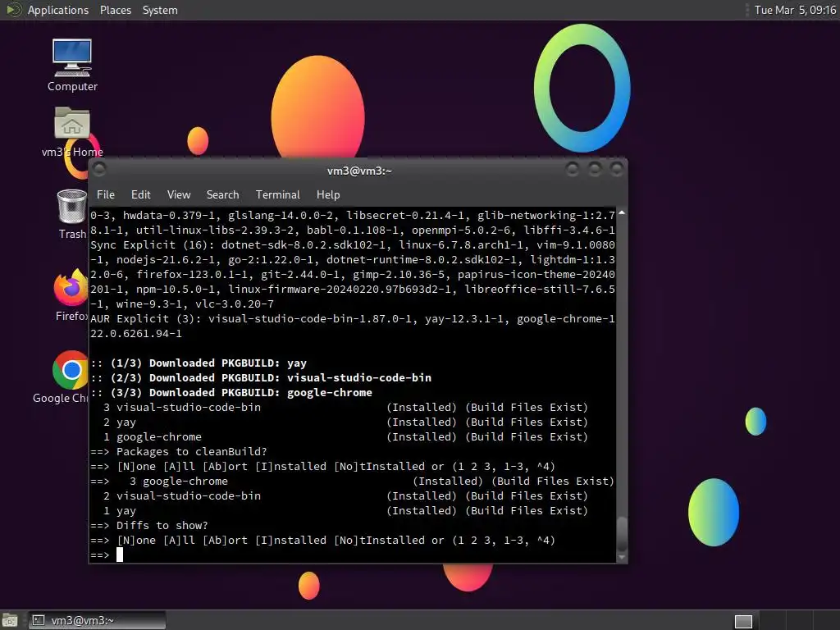The image size is (840, 630).
Task: Open the Places menu
Action: click(115, 10)
